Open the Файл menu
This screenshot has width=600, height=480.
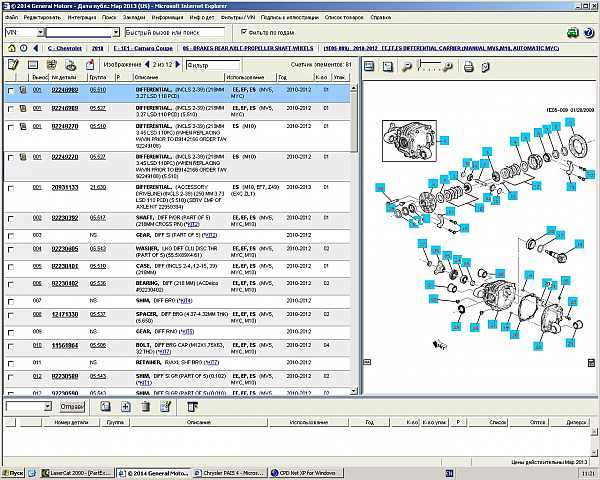coord(10,18)
